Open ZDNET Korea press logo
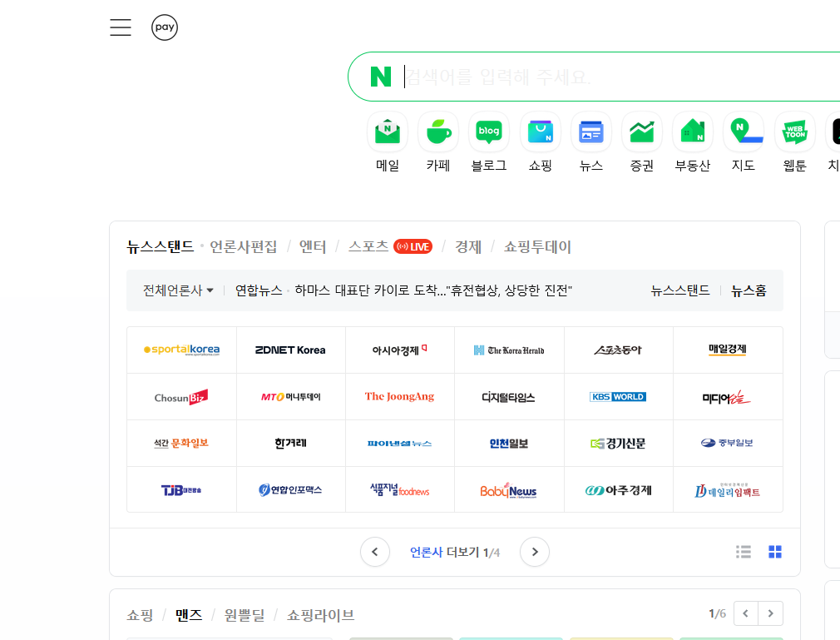 291,350
